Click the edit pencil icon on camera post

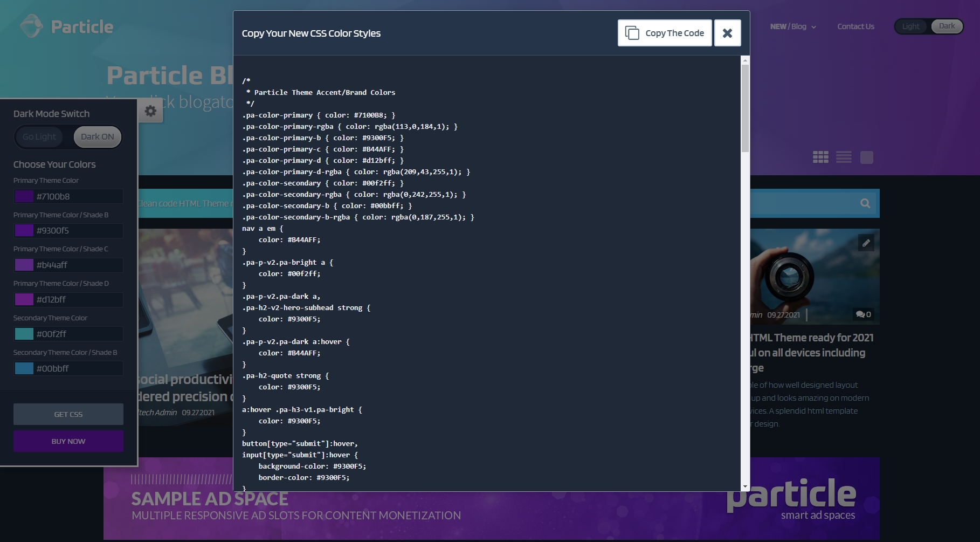pyautogui.click(x=866, y=243)
